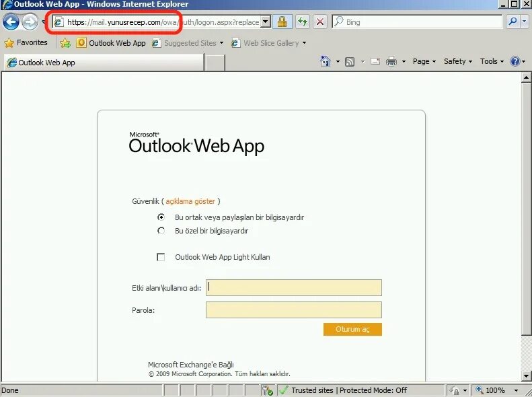Screen dimensions: 532x397
Task: Click the RSS Feeds icon
Action: pos(350,62)
